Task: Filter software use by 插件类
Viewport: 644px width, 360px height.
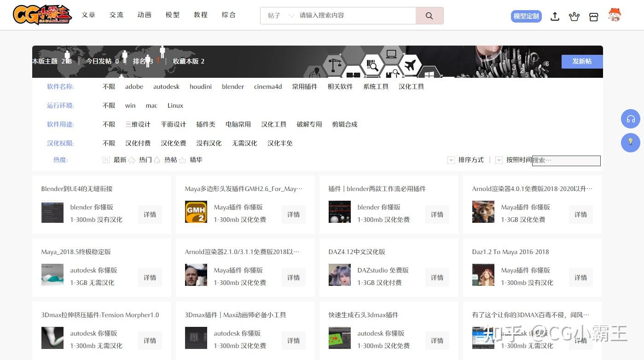Action: tap(206, 124)
